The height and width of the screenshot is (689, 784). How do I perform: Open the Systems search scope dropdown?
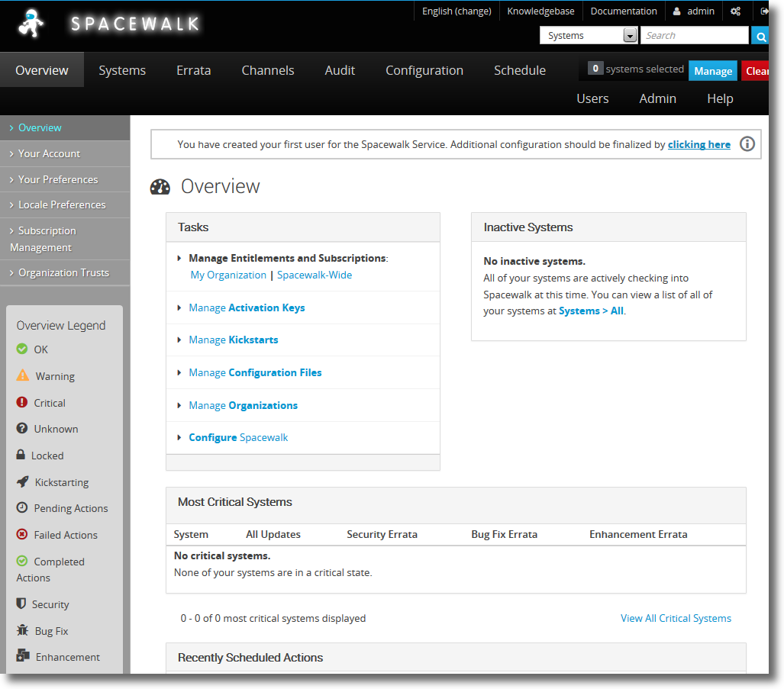point(589,35)
